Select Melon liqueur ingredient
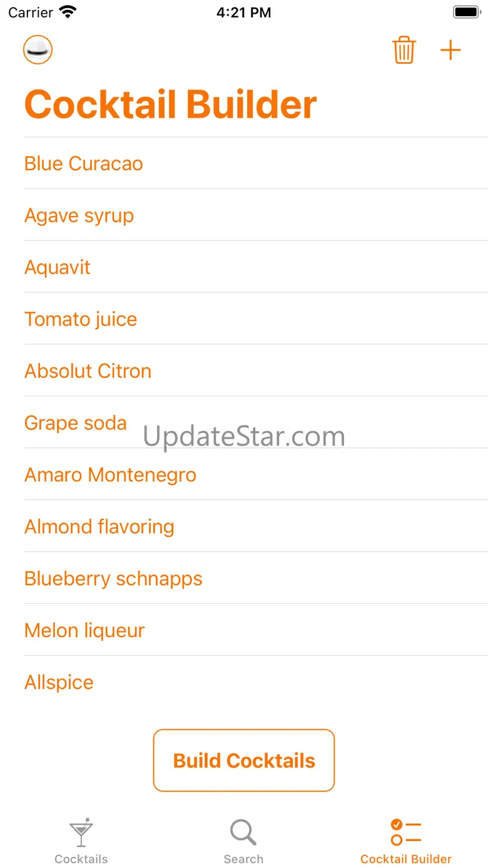This screenshot has width=488, height=868. (84, 631)
